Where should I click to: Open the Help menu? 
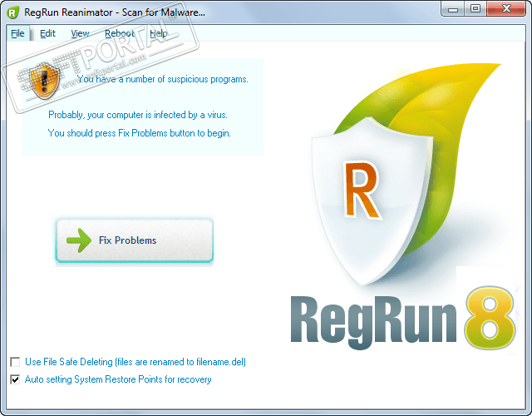click(159, 33)
